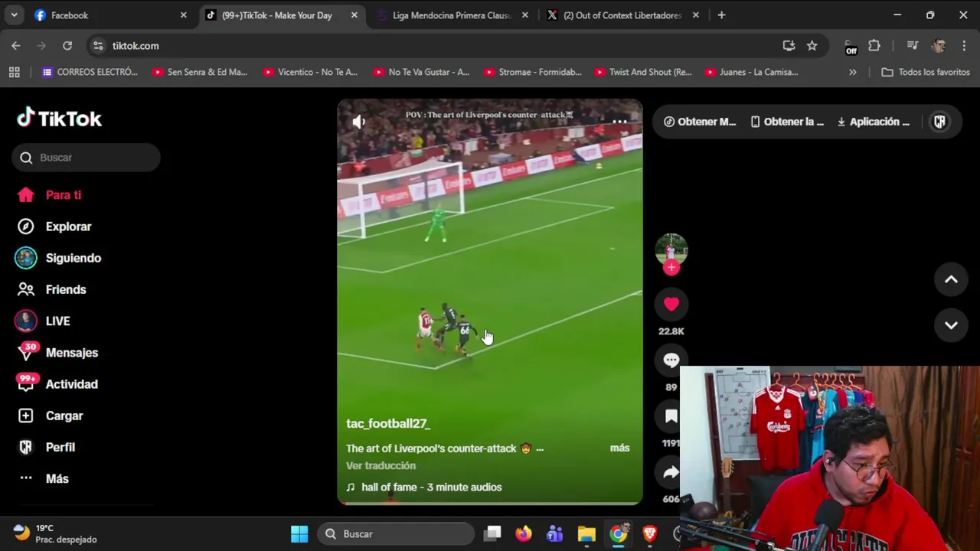980x551 pixels.
Task: Open the Chrome profile avatar
Action: [x=939, y=46]
